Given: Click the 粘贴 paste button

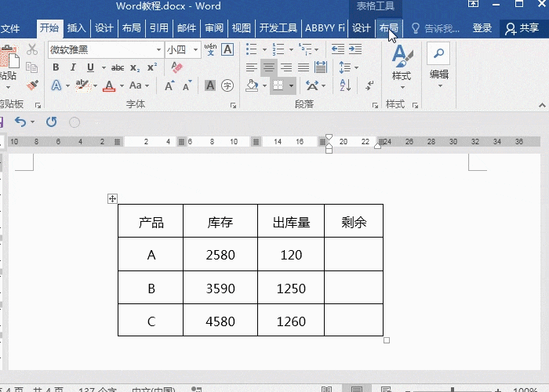Looking at the screenshot, I should pyautogui.click(x=9, y=67).
